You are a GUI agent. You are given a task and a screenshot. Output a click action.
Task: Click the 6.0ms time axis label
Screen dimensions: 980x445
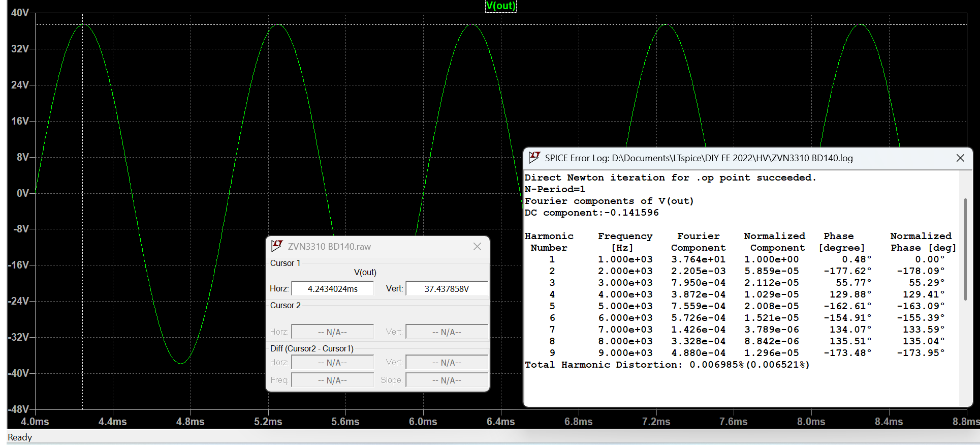coord(423,422)
